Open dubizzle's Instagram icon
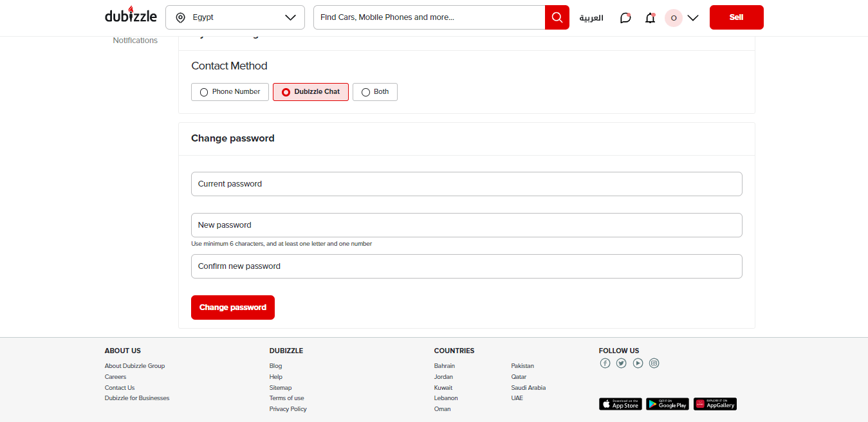The image size is (868, 422). click(x=654, y=363)
